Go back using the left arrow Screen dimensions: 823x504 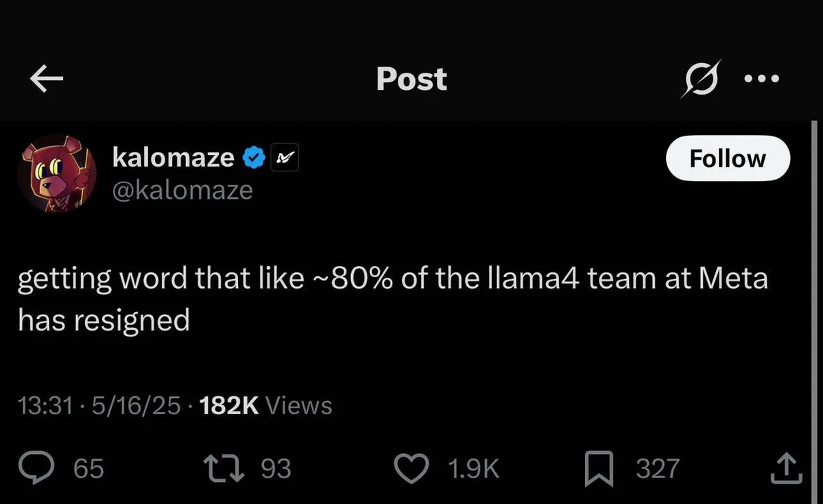click(x=47, y=80)
